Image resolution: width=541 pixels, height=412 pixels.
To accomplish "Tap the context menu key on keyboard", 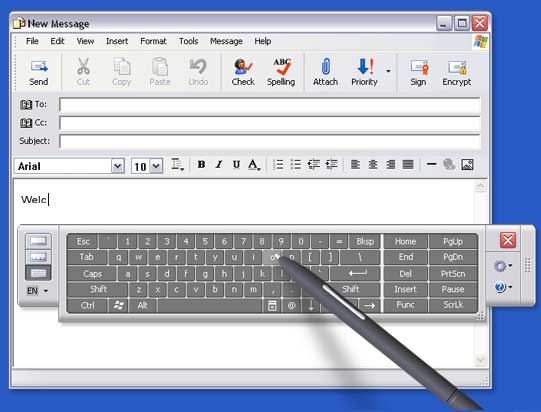I will (272, 305).
